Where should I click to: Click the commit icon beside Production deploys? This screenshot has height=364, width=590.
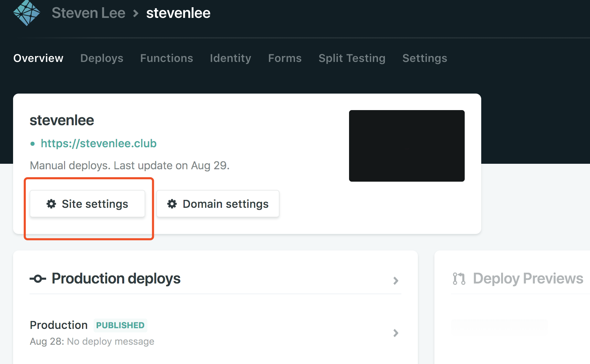pos(38,279)
